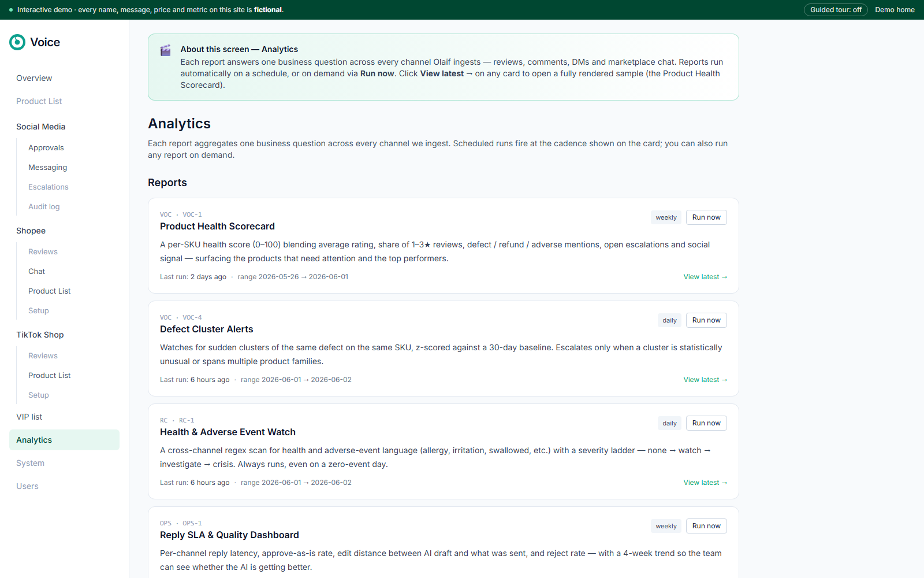The height and width of the screenshot is (578, 924).
Task: Click the Defect Cluster Alerts title
Action: [x=206, y=329]
